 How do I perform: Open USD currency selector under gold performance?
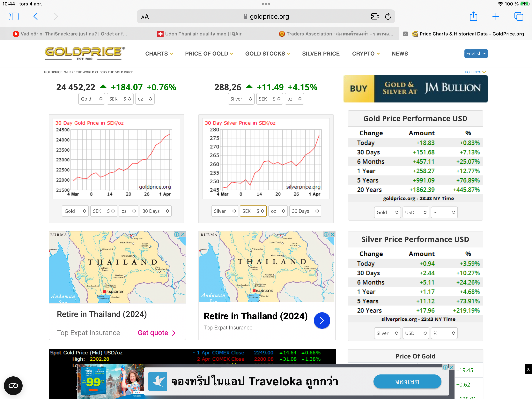coord(415,212)
